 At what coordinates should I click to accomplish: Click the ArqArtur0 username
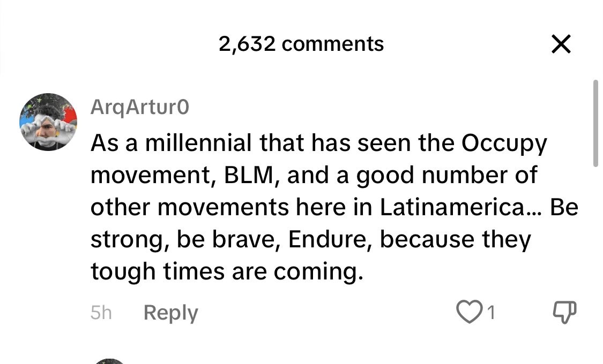pyautogui.click(x=139, y=107)
